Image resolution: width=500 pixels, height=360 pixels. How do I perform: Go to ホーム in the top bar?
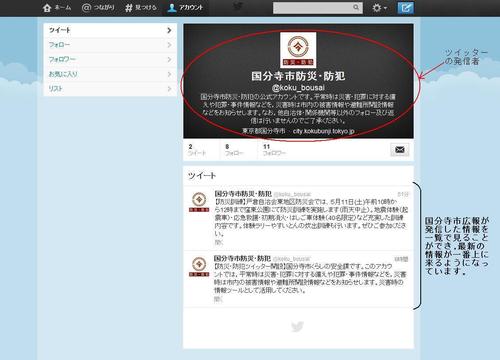point(57,7)
